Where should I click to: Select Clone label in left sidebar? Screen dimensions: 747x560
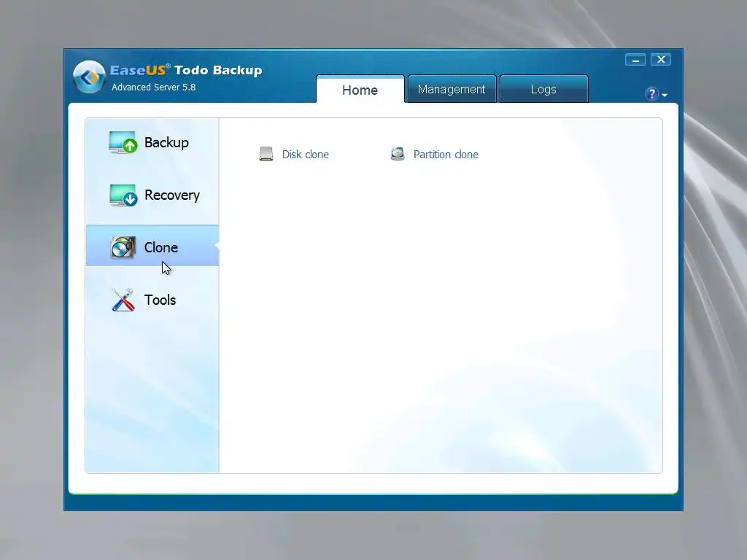161,247
